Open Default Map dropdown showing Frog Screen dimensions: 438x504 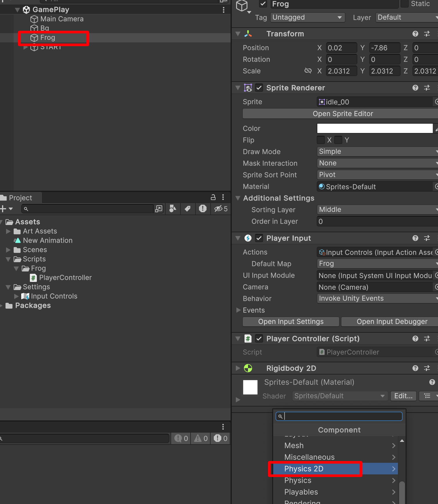378,264
